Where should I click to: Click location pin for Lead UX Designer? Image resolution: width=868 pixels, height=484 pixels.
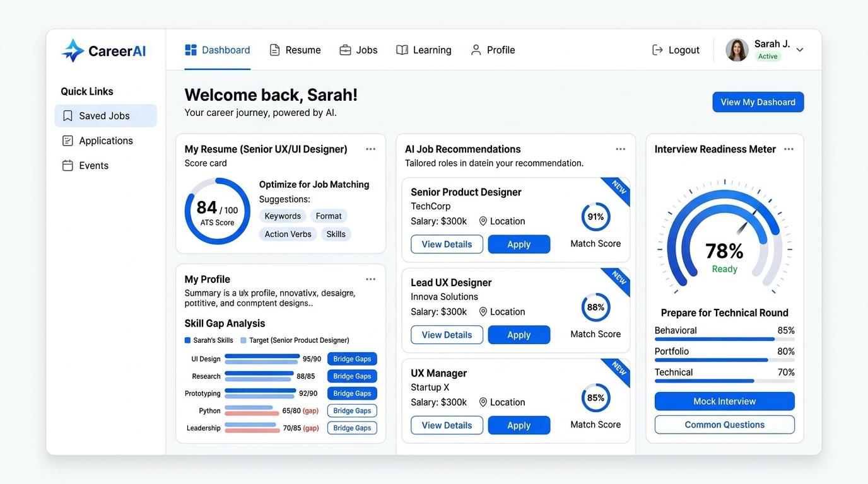[x=483, y=312]
